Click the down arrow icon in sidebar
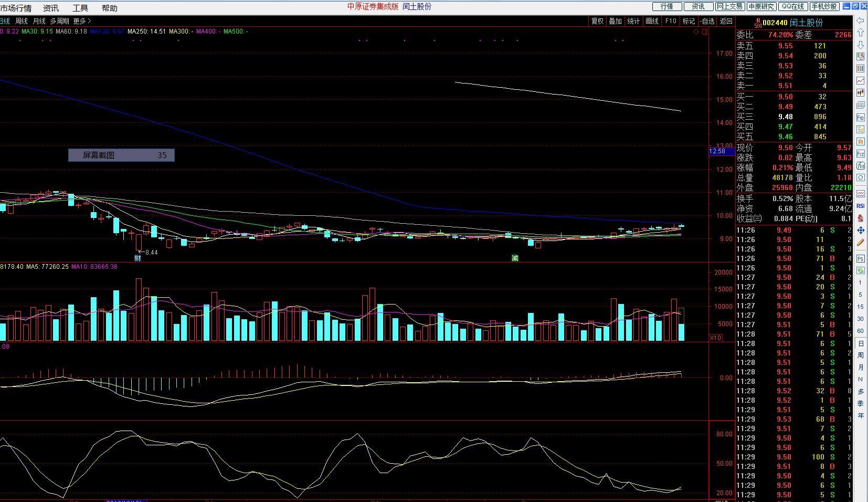868x502 pixels. [x=860, y=45]
